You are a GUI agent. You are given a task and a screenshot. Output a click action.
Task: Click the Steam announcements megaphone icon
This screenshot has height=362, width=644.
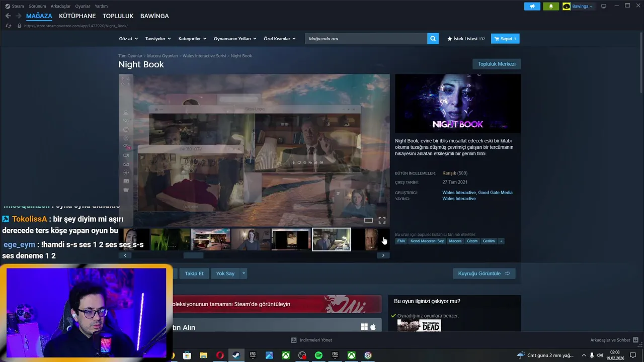(532, 7)
